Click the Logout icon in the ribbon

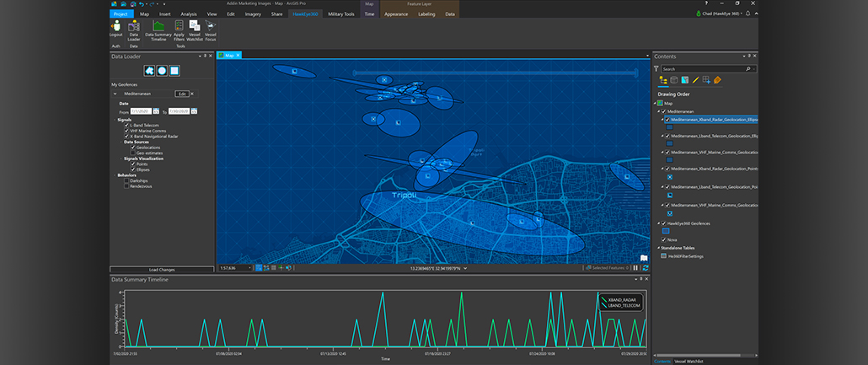click(x=115, y=27)
